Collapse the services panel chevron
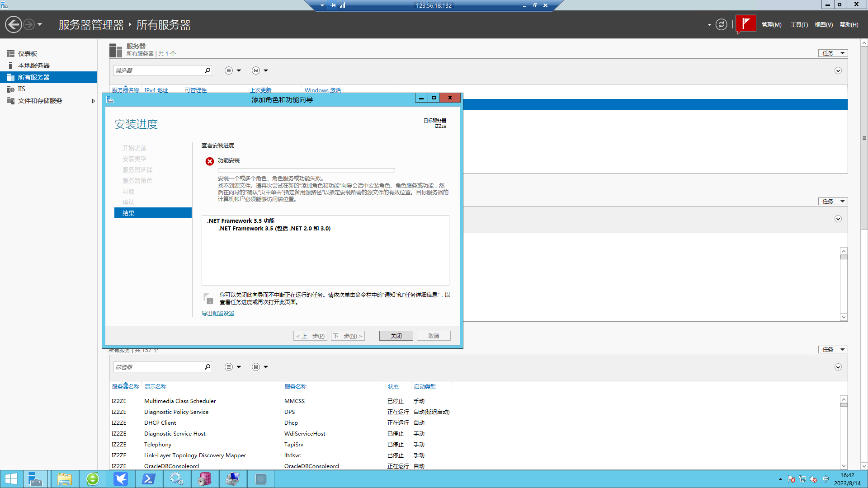 [x=838, y=367]
